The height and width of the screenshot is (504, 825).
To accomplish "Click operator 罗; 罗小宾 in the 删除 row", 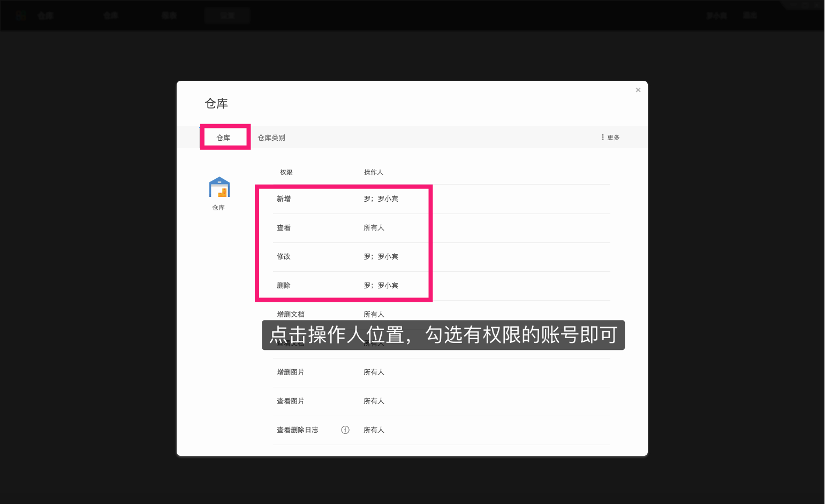I will pyautogui.click(x=380, y=285).
